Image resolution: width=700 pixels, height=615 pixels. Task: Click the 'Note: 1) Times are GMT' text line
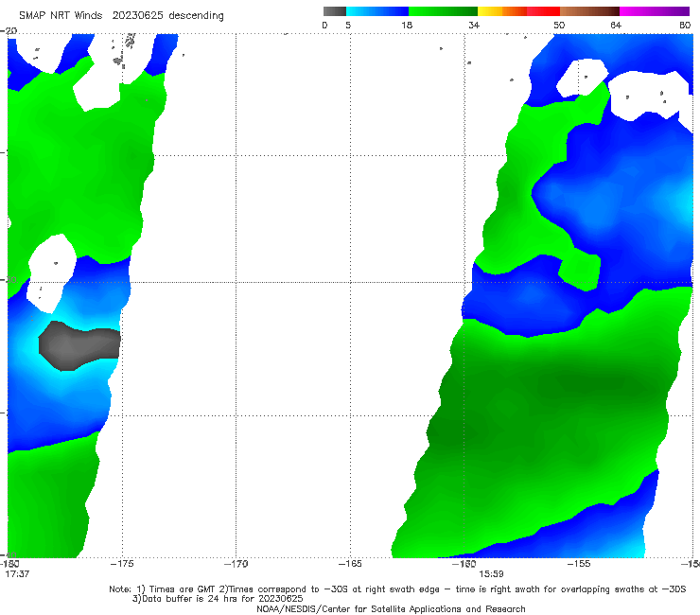point(397,589)
